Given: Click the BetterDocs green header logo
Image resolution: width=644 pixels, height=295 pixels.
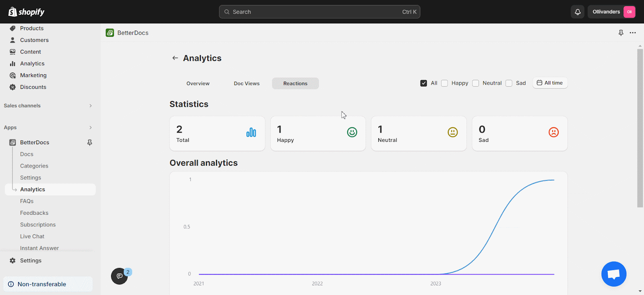Looking at the screenshot, I should (x=110, y=33).
